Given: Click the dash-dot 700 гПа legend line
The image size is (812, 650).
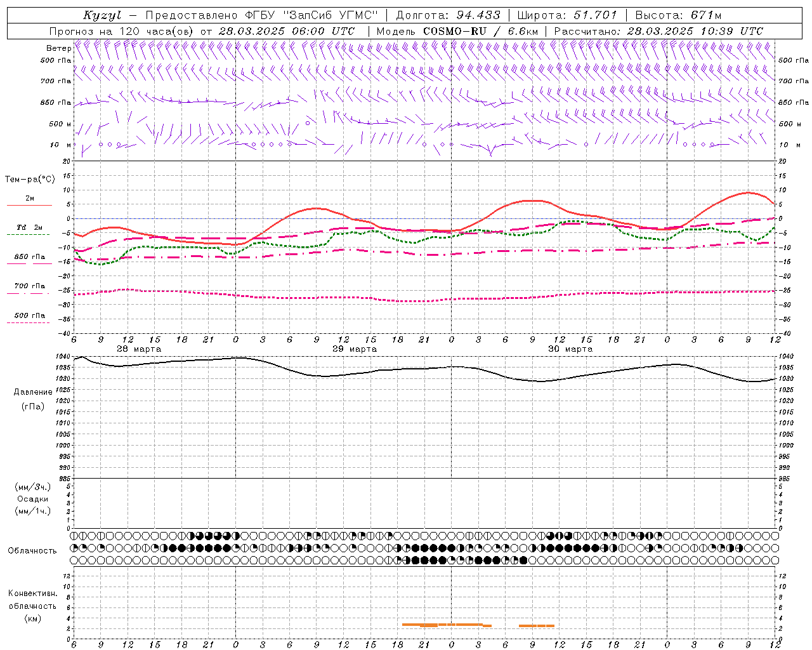Looking at the screenshot, I should pyautogui.click(x=29, y=293).
